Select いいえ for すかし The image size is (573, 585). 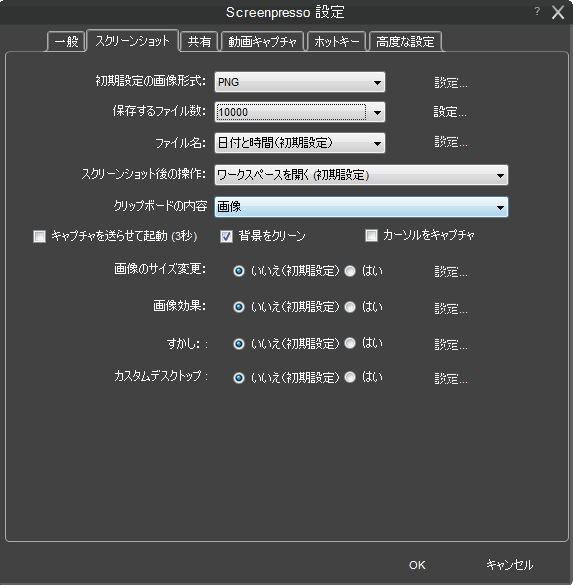239,344
